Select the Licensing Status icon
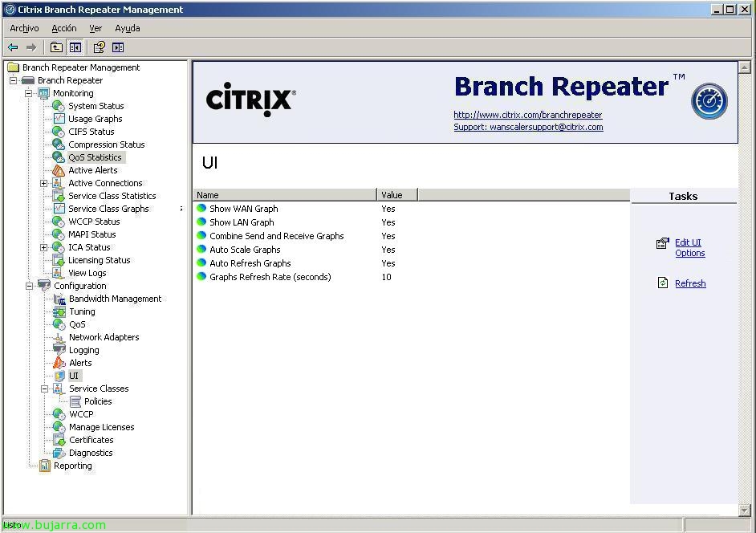Viewport: 756px width, 533px height. click(x=59, y=260)
